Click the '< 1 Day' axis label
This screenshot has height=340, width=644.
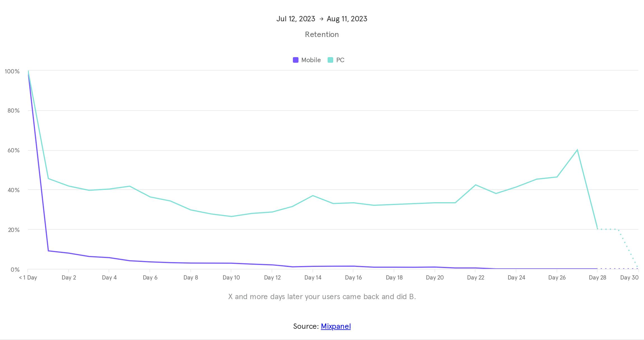(28, 278)
